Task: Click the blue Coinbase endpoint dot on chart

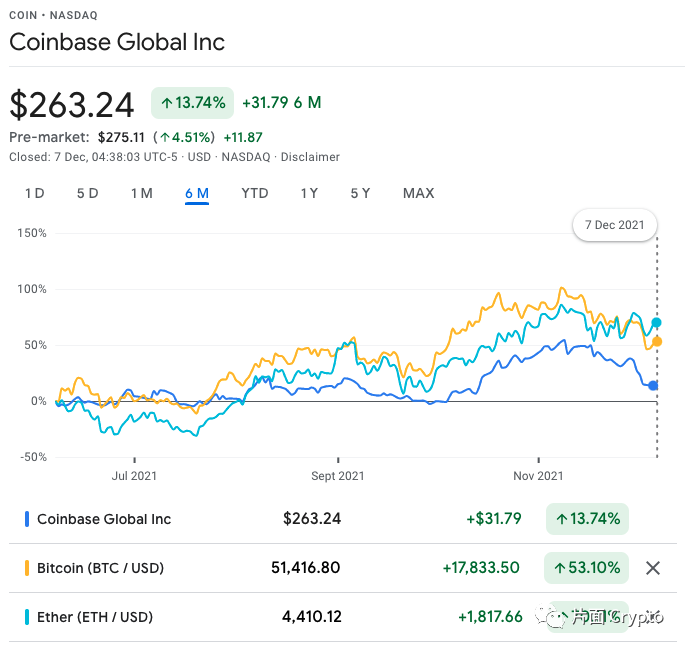Action: [x=654, y=385]
